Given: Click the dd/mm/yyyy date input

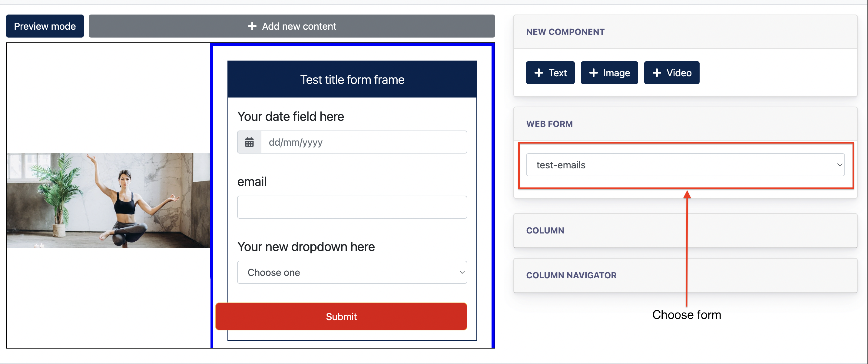Looking at the screenshot, I should click(363, 142).
